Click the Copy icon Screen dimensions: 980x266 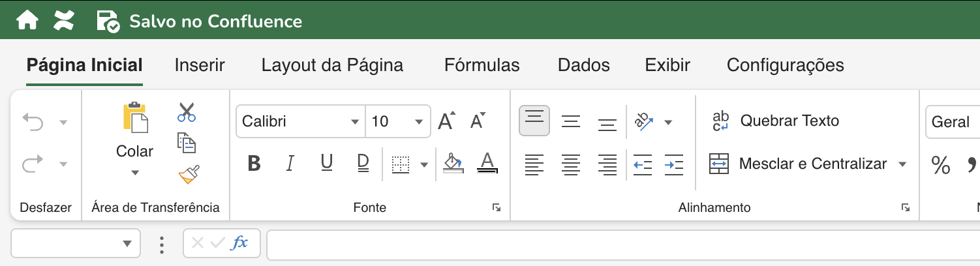[x=187, y=143]
